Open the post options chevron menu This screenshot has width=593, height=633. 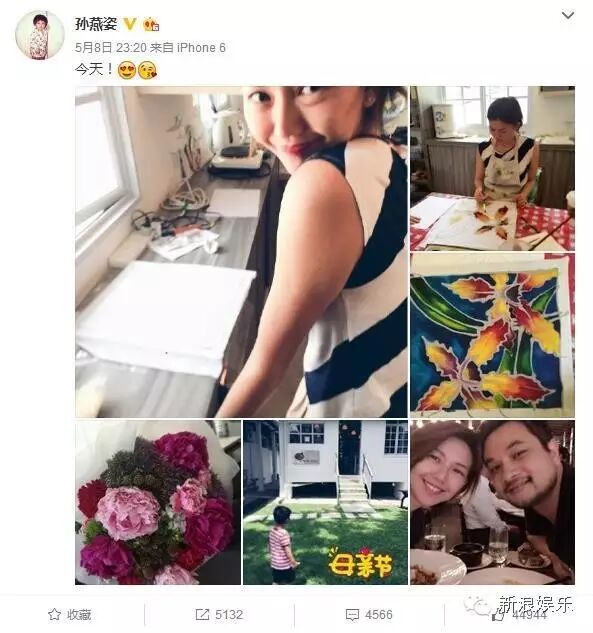[568, 16]
